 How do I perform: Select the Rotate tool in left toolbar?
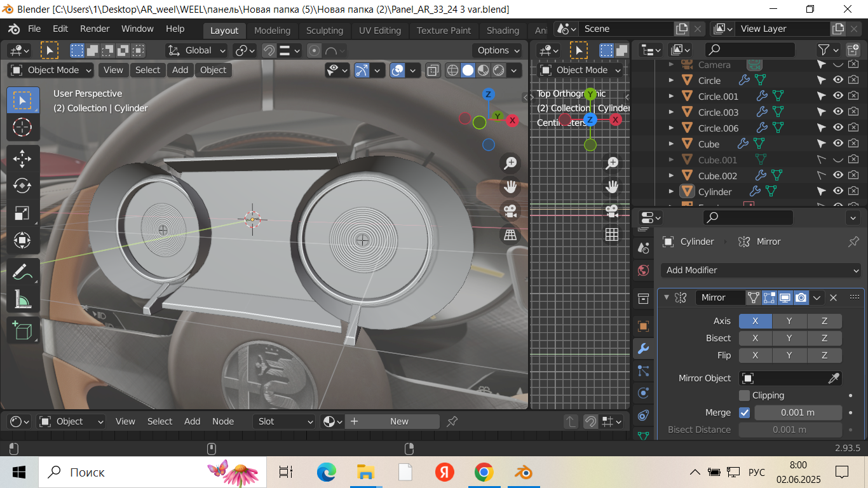[22, 186]
